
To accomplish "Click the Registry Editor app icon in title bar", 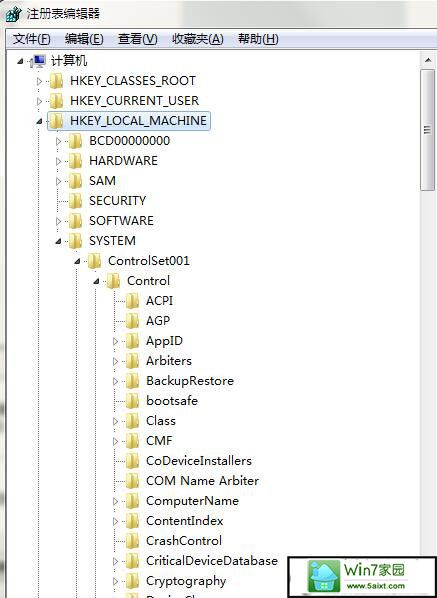I will [x=13, y=15].
